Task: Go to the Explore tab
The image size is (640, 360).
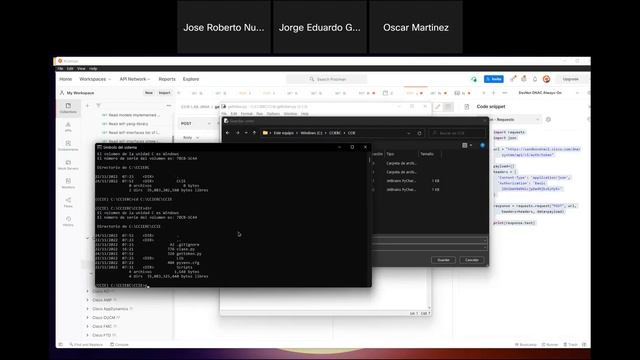Action: pos(191,79)
